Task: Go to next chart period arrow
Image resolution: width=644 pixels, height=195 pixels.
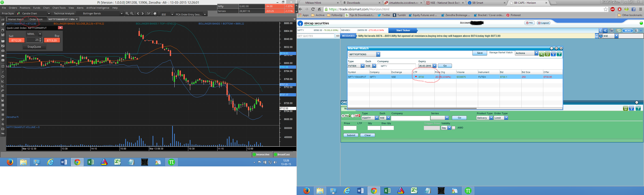Action: click(143, 14)
